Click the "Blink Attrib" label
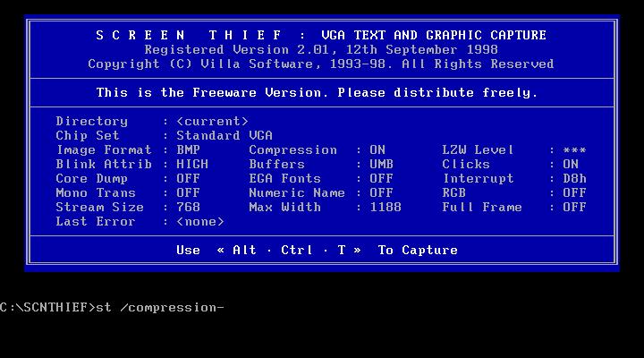Image resolution: width=644 pixels, height=358 pixels. (104, 165)
